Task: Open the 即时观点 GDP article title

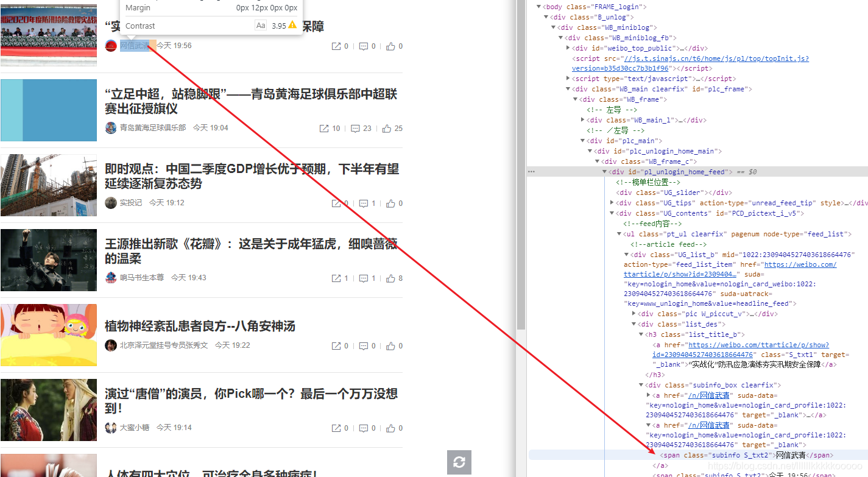Action: click(x=252, y=176)
